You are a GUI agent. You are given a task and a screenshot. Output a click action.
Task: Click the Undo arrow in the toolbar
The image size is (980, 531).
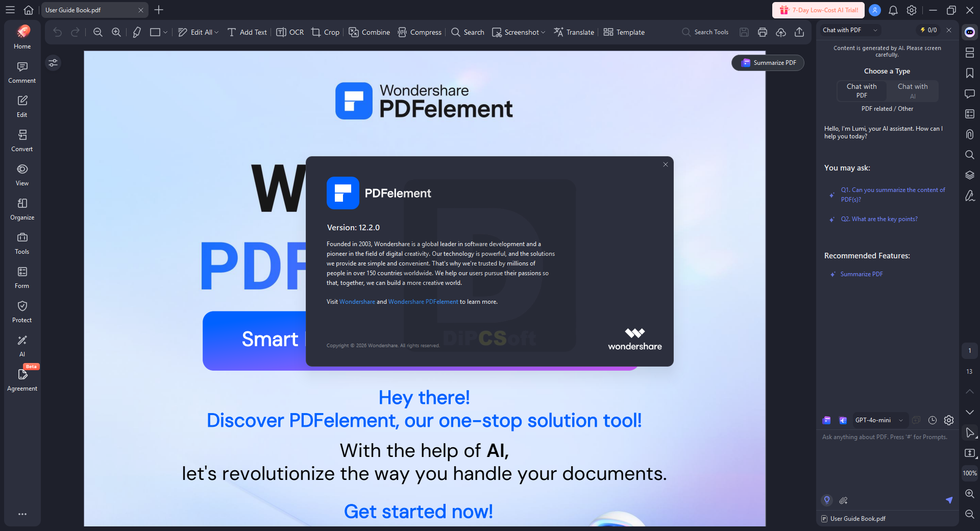pos(57,32)
